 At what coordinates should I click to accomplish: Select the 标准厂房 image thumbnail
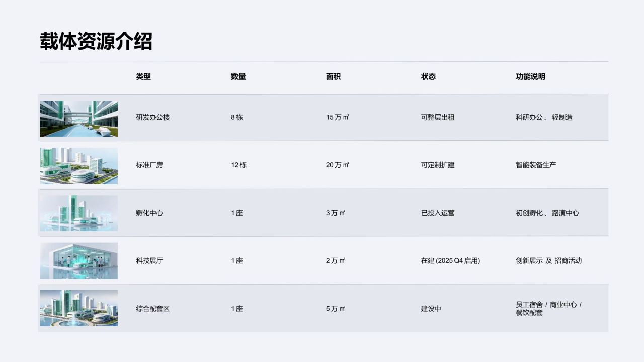[79, 166]
